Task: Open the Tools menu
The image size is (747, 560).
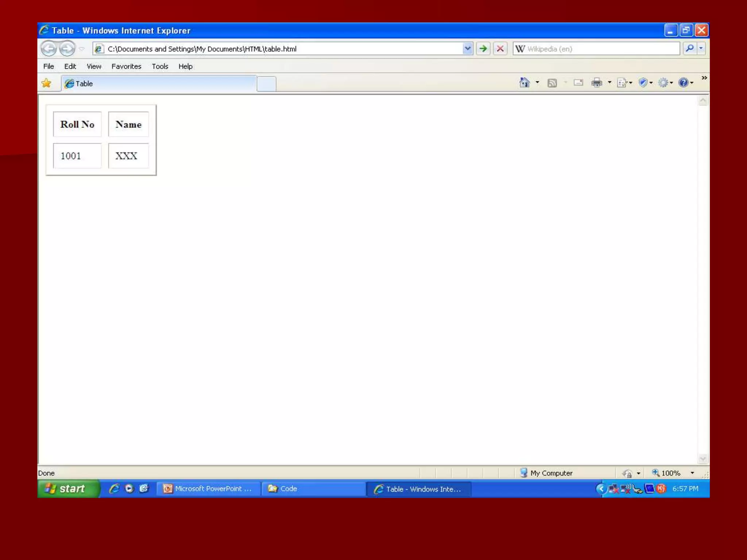Action: tap(160, 66)
